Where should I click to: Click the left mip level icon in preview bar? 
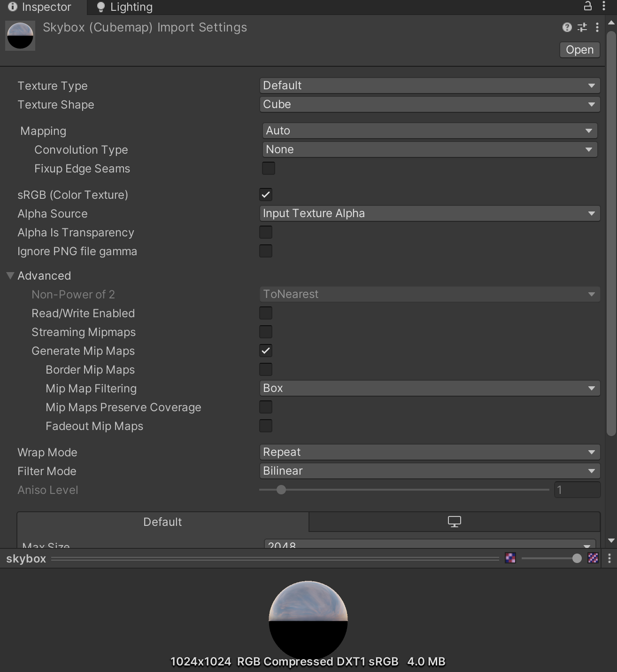coord(510,558)
